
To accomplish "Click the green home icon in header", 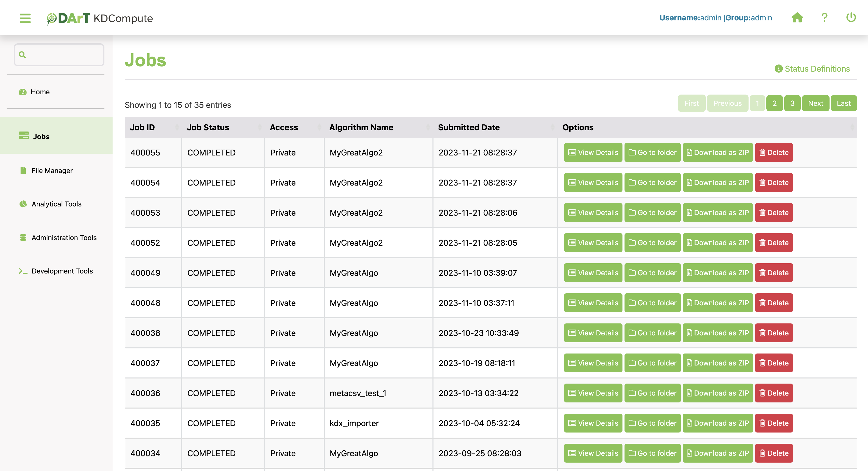I will (x=797, y=18).
